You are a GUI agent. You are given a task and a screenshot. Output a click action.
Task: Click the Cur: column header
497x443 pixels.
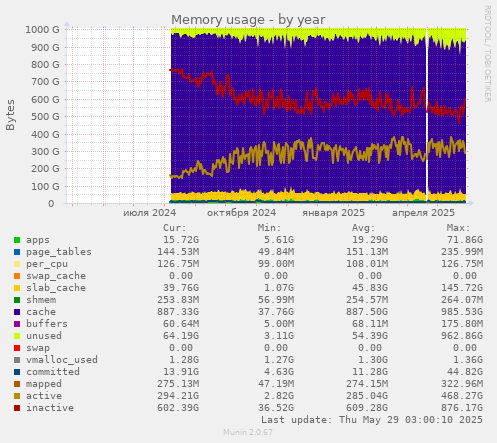pyautogui.click(x=175, y=228)
